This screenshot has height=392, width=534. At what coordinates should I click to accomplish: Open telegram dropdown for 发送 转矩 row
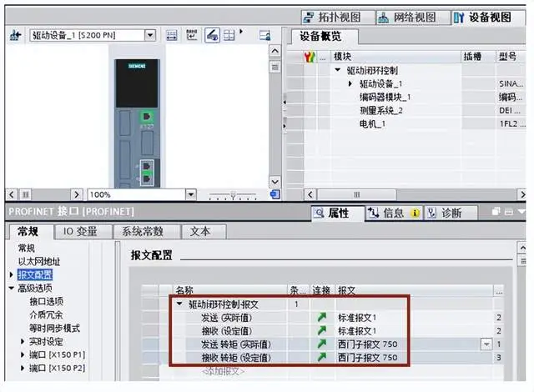tap(486, 344)
